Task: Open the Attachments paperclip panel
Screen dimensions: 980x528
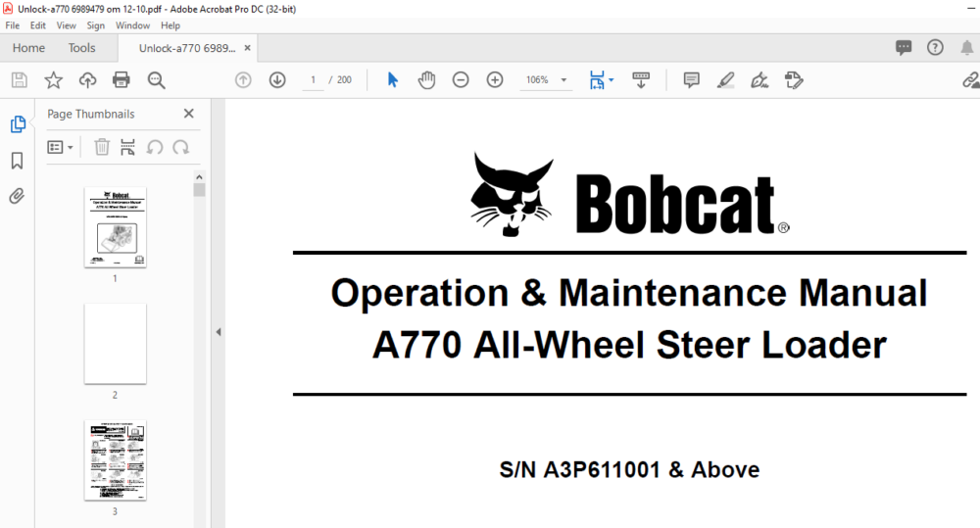Action: [x=17, y=196]
